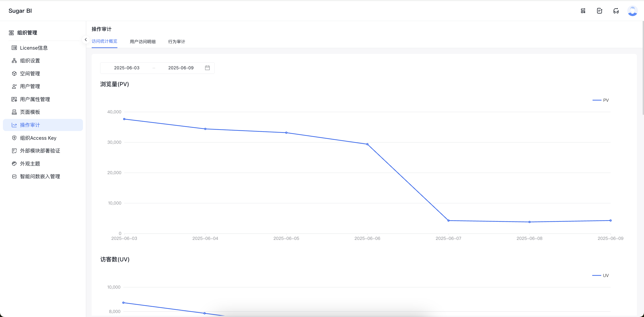The height and width of the screenshot is (317, 644).
Task: Click the 外观主题 palette icon
Action: click(14, 163)
